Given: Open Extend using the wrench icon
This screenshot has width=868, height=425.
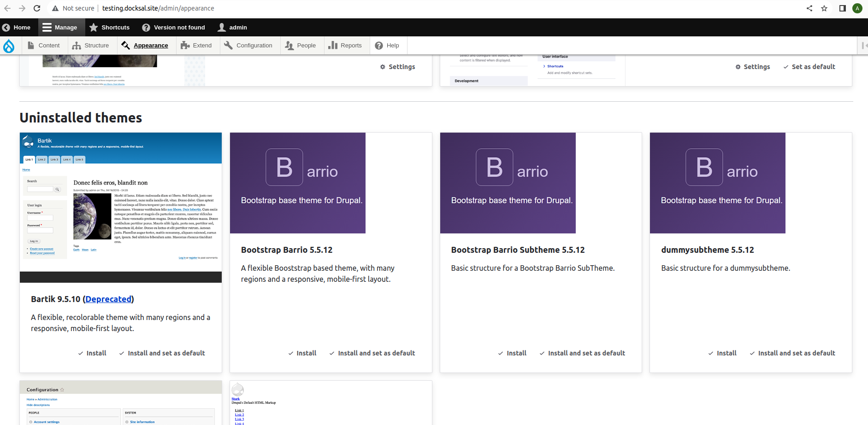Looking at the screenshot, I should (x=184, y=45).
